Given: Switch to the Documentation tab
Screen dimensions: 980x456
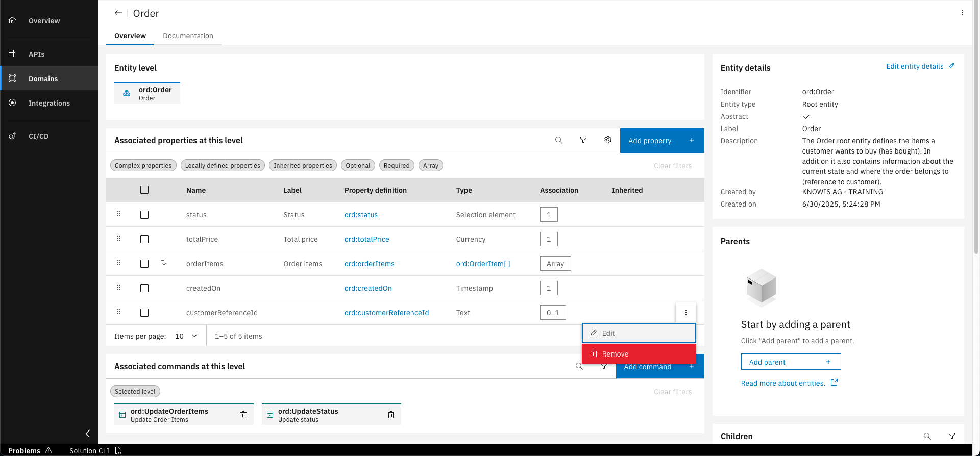Looking at the screenshot, I should pyautogui.click(x=188, y=36).
